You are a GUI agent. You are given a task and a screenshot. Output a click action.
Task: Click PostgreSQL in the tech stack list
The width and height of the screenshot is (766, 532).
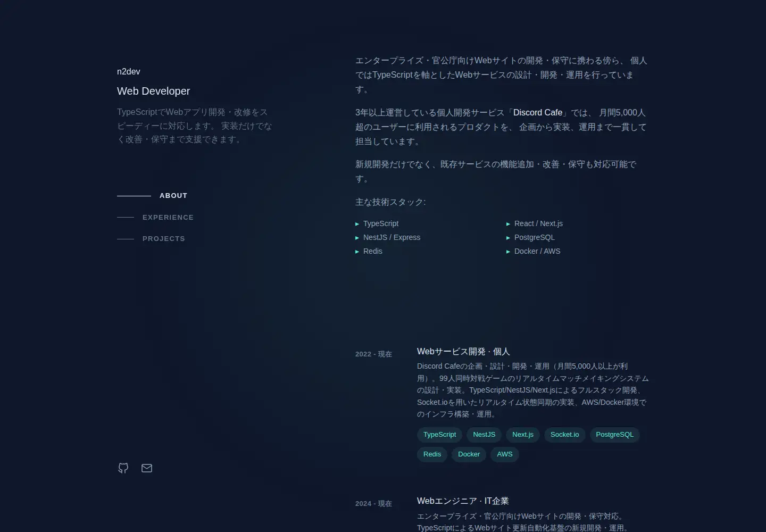[x=535, y=238]
